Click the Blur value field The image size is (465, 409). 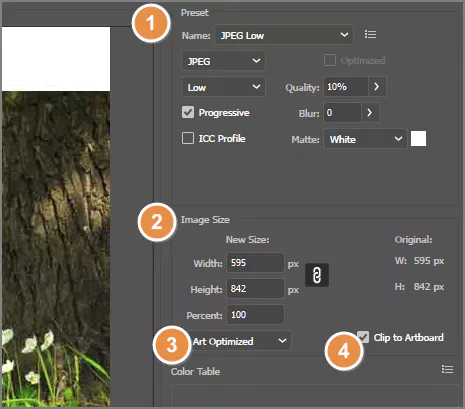343,113
